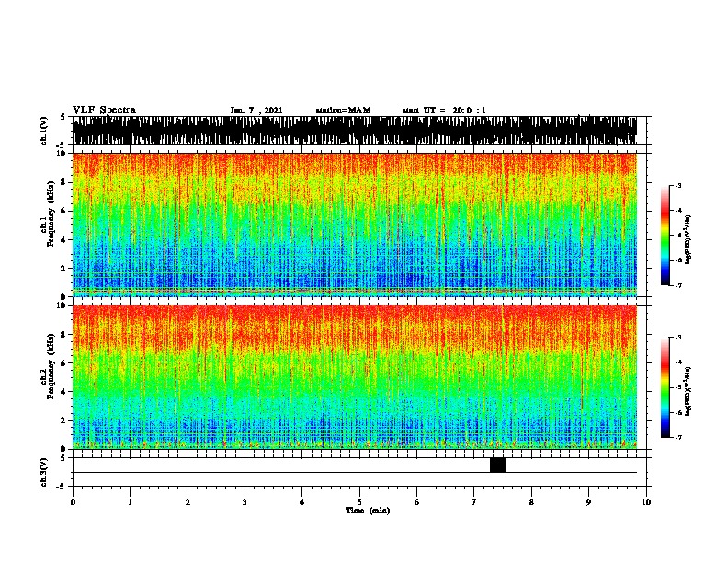Screen dimensions: 728x563
Task: Click time axis tick label "0"
Action: 73,501
